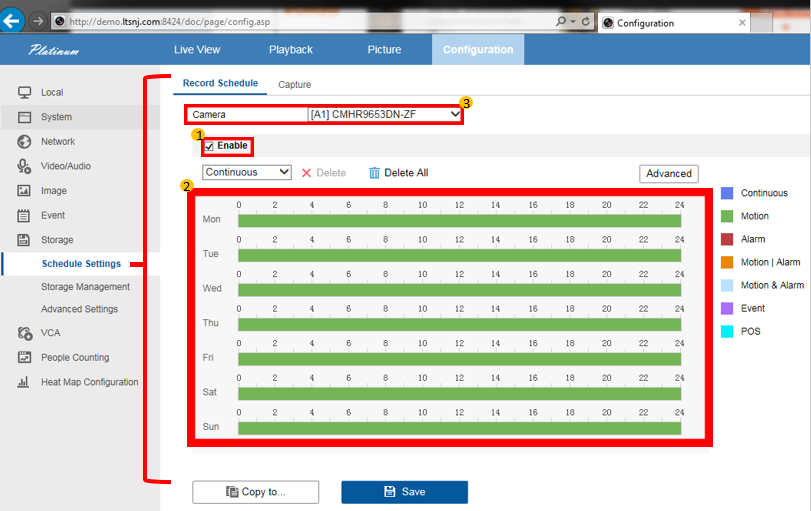Click the Advanced button
Image resolution: width=811 pixels, height=511 pixels.
pyautogui.click(x=668, y=173)
